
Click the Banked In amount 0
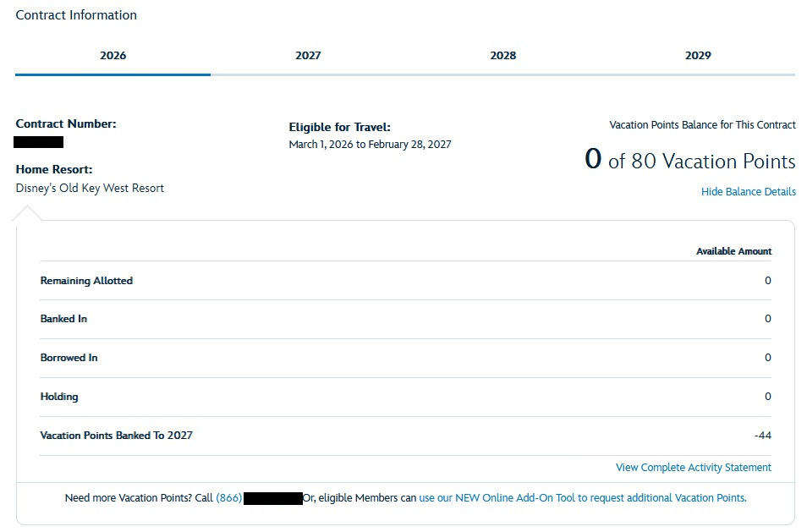[768, 319]
